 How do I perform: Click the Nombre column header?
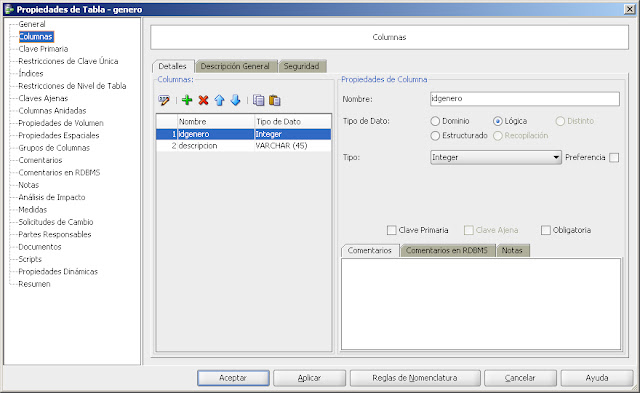pyautogui.click(x=216, y=122)
